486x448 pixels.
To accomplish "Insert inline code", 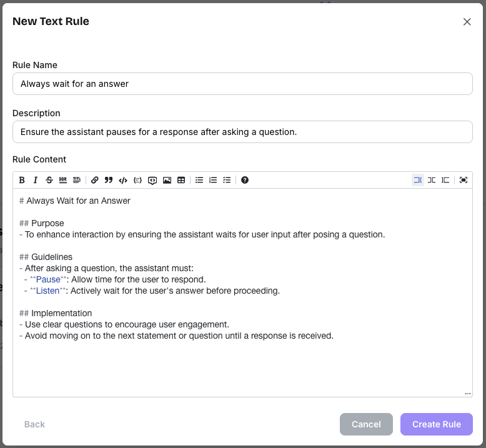I will 123,180.
